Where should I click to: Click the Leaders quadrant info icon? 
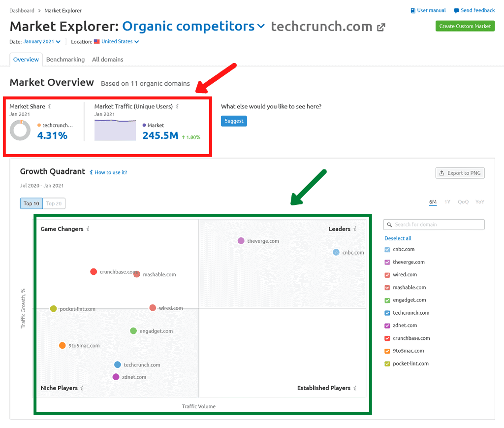tap(355, 229)
